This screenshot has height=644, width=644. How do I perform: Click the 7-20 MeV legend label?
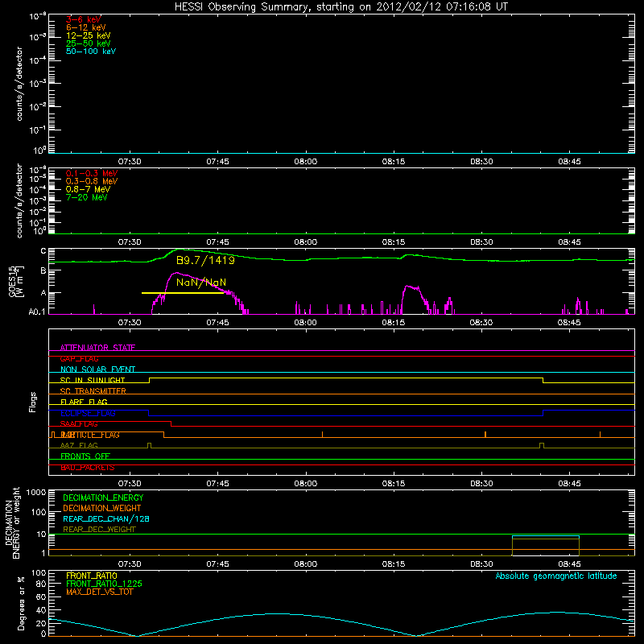pyautogui.click(x=86, y=197)
